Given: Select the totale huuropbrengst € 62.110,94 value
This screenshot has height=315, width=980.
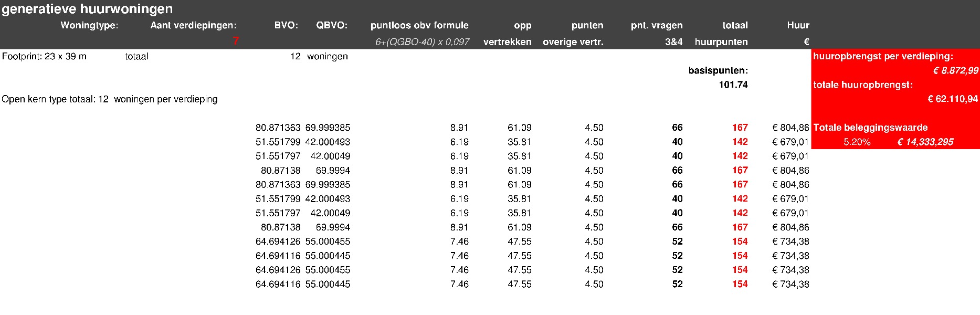Looking at the screenshot, I should pos(953,99).
